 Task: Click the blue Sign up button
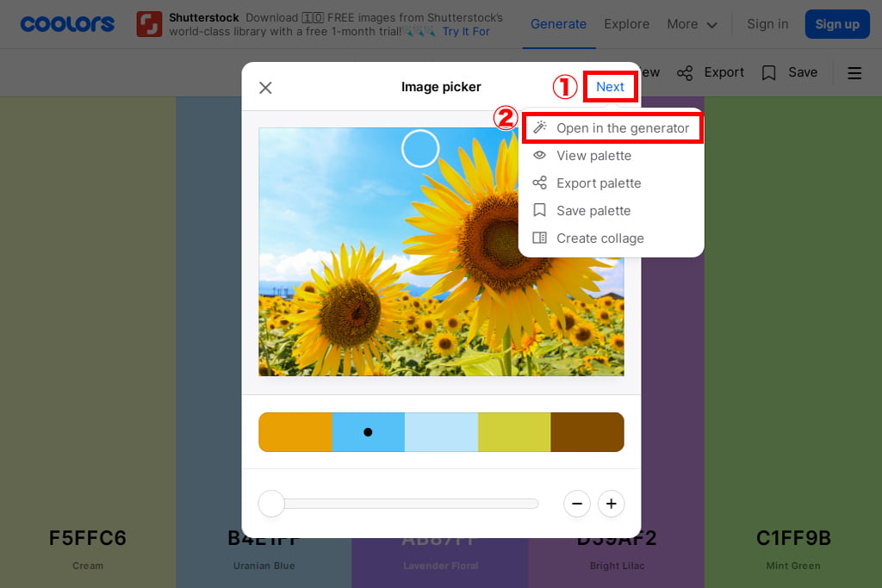[836, 24]
